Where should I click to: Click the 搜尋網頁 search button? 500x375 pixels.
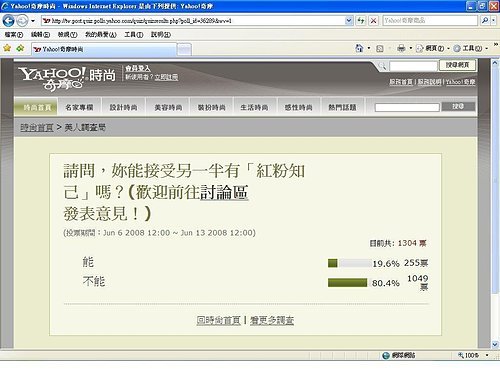pyautogui.click(x=457, y=65)
